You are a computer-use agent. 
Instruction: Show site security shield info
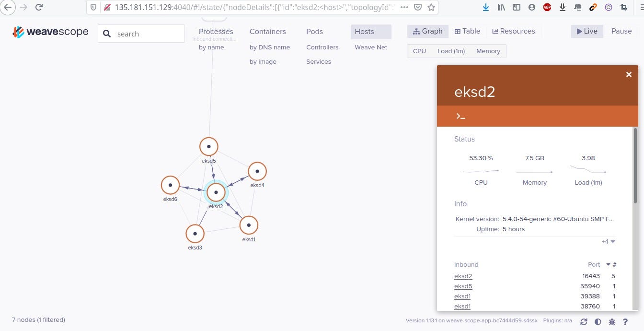pyautogui.click(x=94, y=7)
